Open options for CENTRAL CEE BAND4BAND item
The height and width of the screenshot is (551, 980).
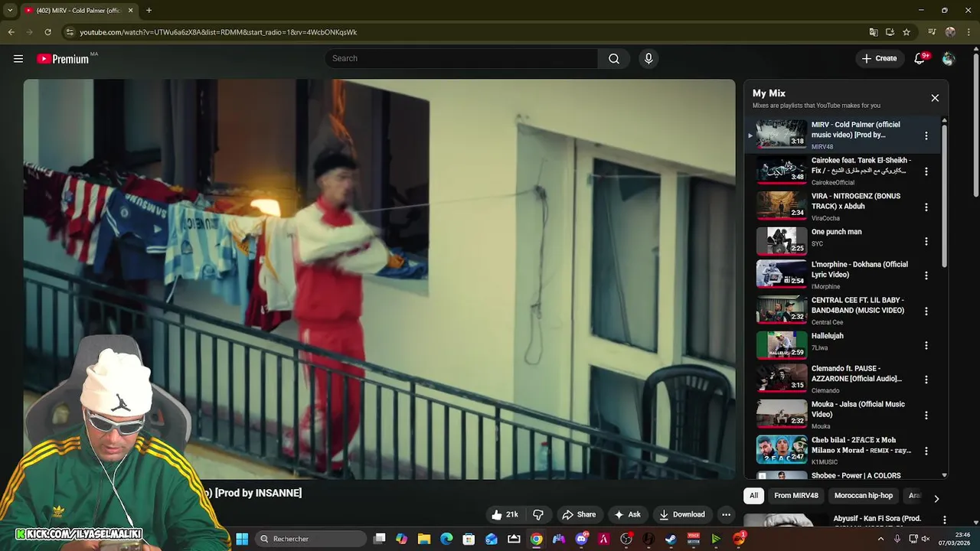click(926, 311)
